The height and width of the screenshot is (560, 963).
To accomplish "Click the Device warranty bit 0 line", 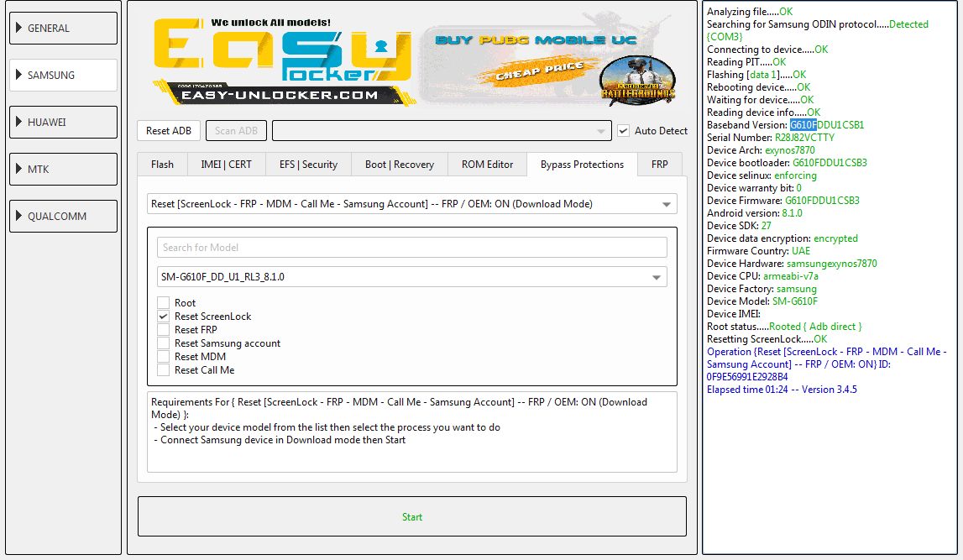I will (x=754, y=188).
